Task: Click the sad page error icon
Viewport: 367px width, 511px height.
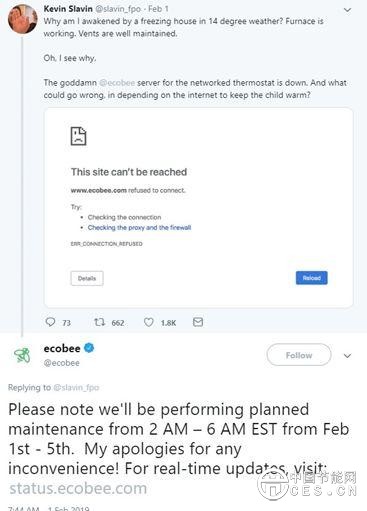Action: click(78, 136)
